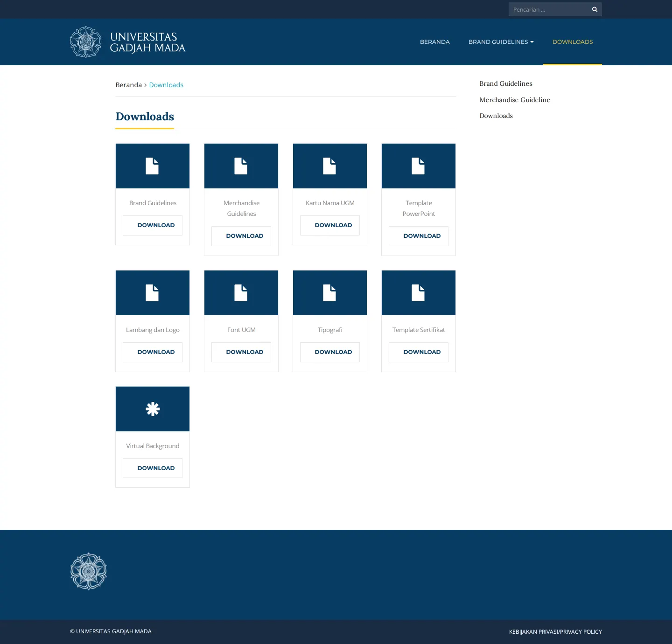Click the Kartu Nama UGM file icon
Image resolution: width=672 pixels, height=644 pixels.
[329, 166]
